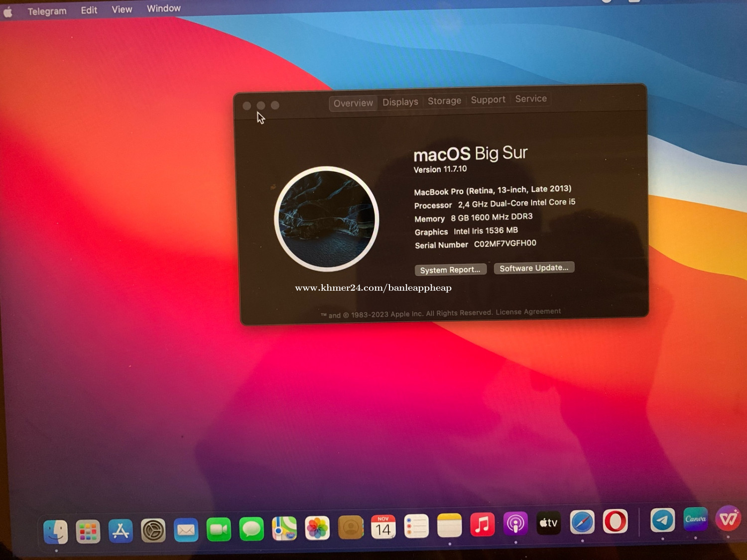Open the WPS Office icon in the Dock
The height and width of the screenshot is (560, 747).
pos(728,519)
